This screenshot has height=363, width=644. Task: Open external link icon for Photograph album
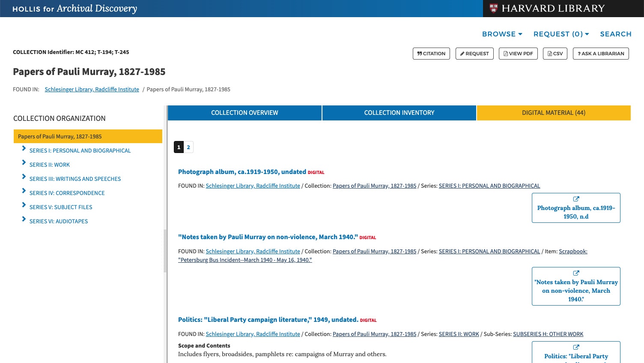[x=576, y=199]
